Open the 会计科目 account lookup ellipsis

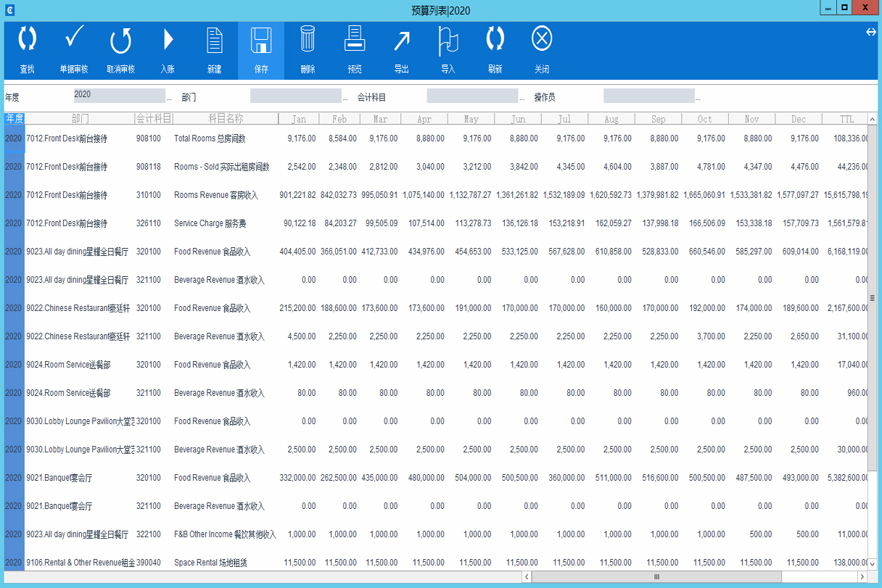click(522, 97)
